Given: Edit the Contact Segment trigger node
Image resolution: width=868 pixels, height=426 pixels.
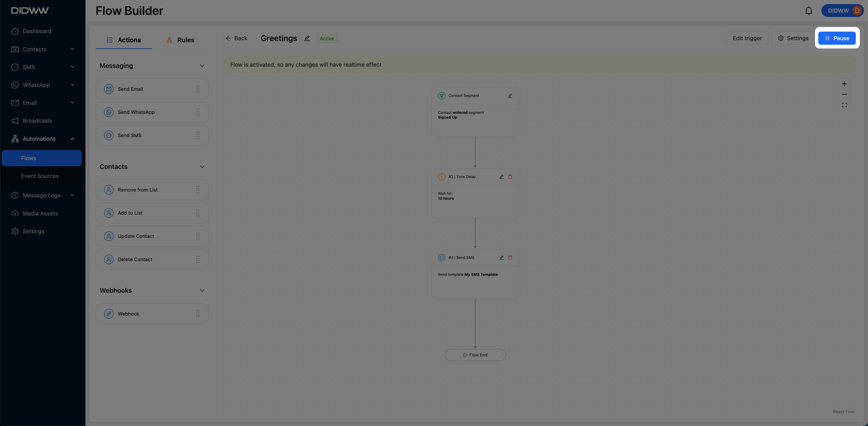Looking at the screenshot, I should [x=510, y=96].
